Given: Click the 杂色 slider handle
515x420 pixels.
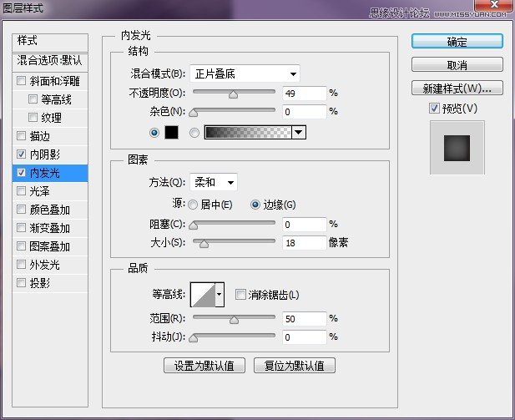Looking at the screenshot, I should [x=194, y=113].
